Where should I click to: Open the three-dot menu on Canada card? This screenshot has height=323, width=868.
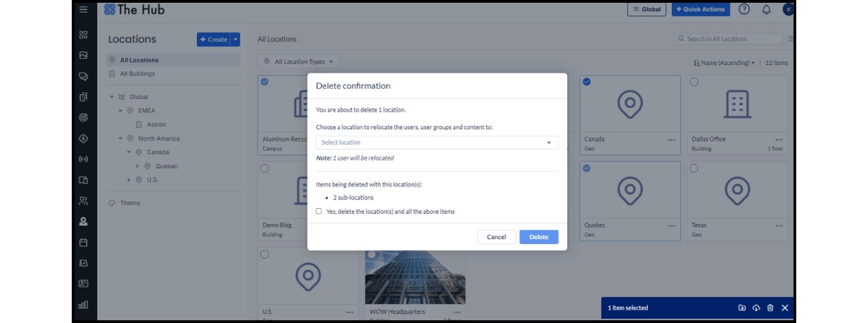point(673,139)
